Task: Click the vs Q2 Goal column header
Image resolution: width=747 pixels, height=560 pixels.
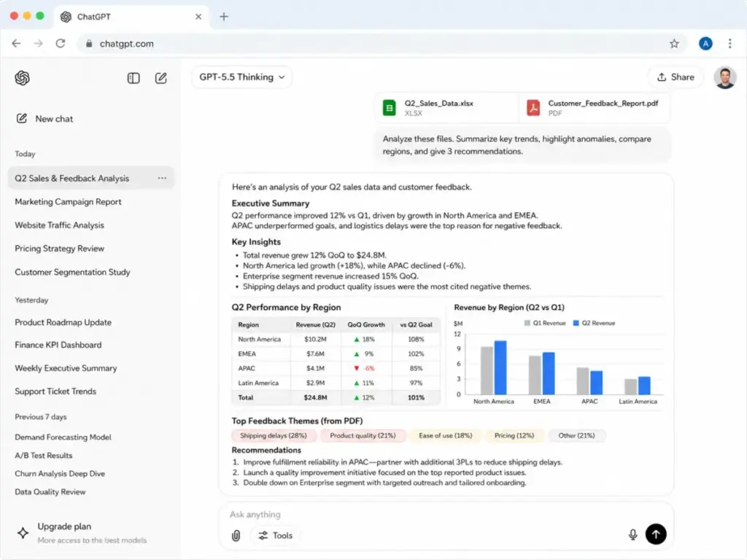Action: [x=416, y=324]
